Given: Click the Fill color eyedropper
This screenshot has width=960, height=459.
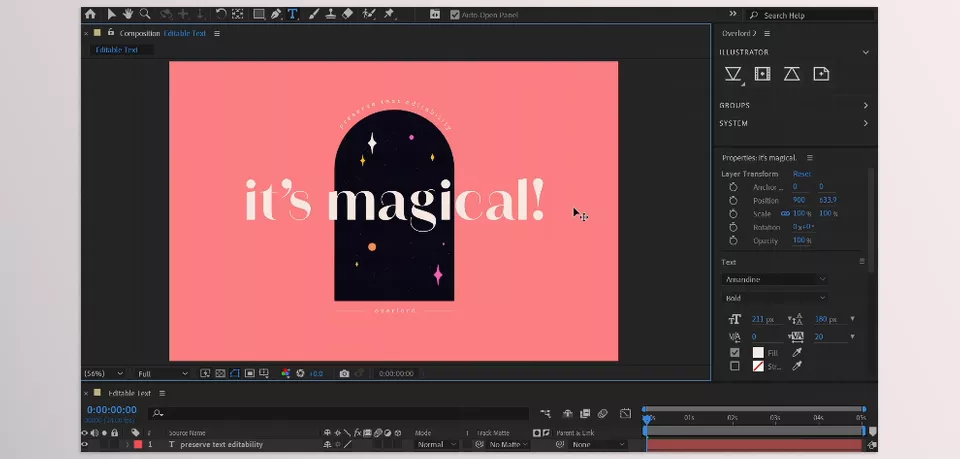Looking at the screenshot, I should pos(797,353).
